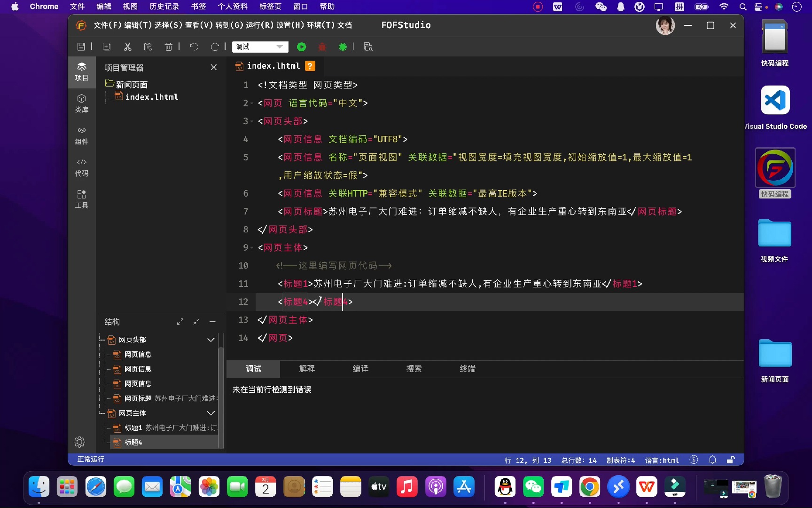Select the Cut tool in toolbar
This screenshot has height=508, width=812.
pos(127,47)
